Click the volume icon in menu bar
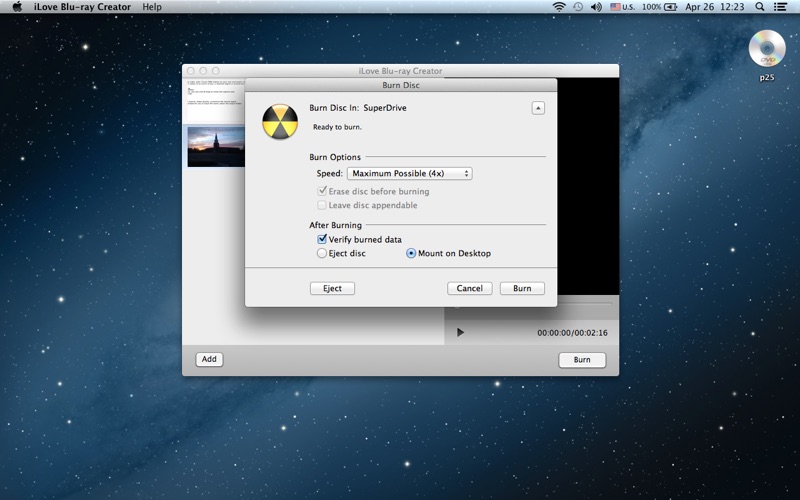The width and height of the screenshot is (800, 500). click(x=596, y=7)
